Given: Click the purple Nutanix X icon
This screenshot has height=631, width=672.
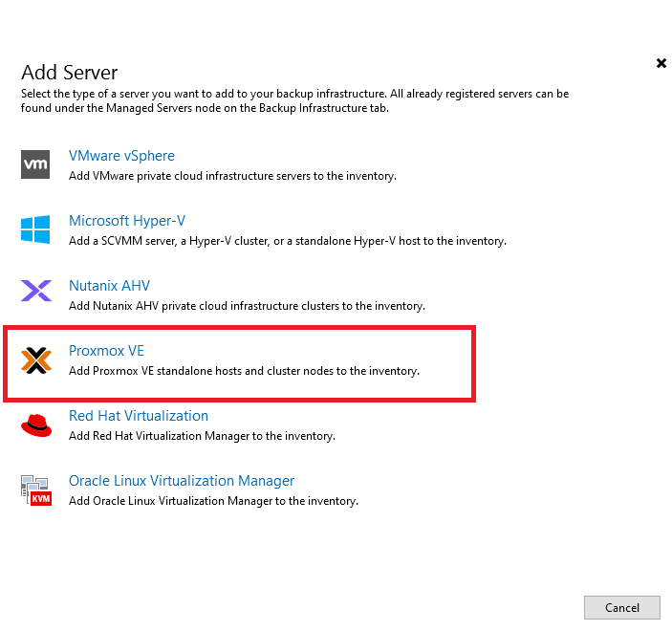Looking at the screenshot, I should tap(36, 291).
